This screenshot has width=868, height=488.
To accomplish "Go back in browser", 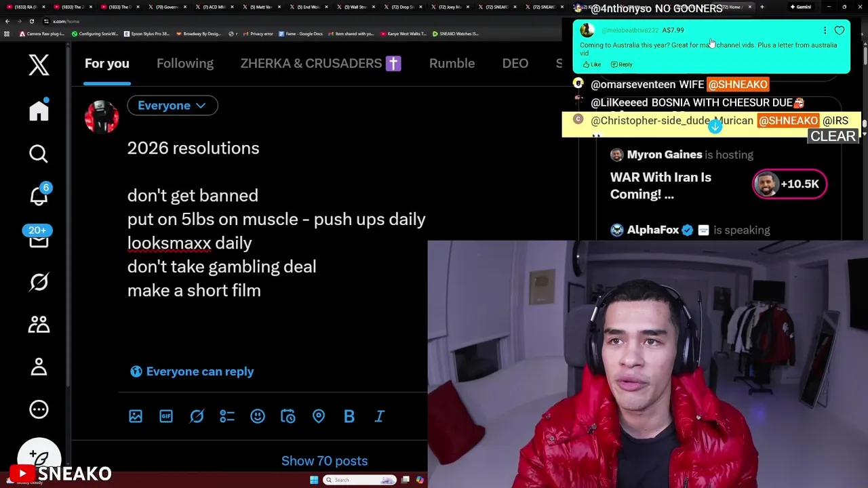I will (x=7, y=21).
